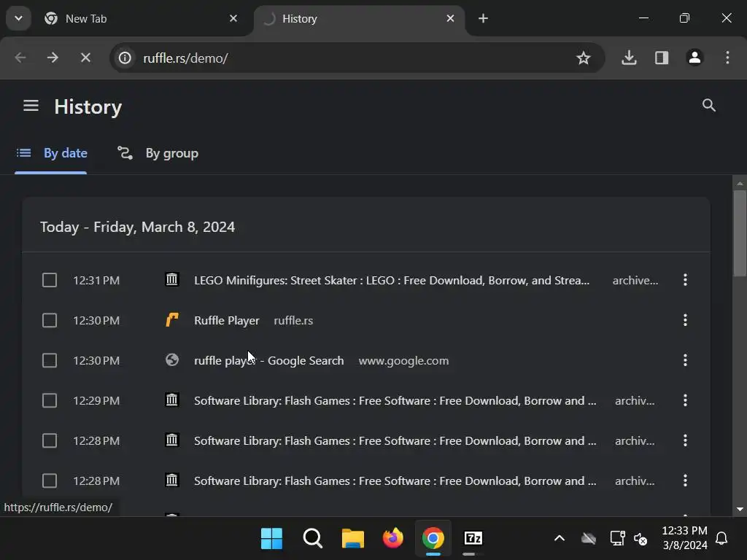This screenshot has width=747, height=560.
Task: Click the www.google.com domain text
Action: pyautogui.click(x=403, y=360)
